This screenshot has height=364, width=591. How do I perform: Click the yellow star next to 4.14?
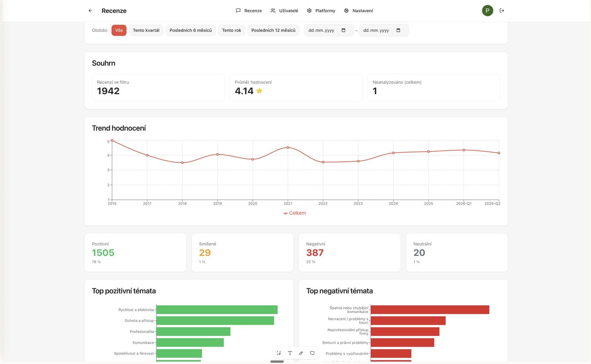(259, 91)
